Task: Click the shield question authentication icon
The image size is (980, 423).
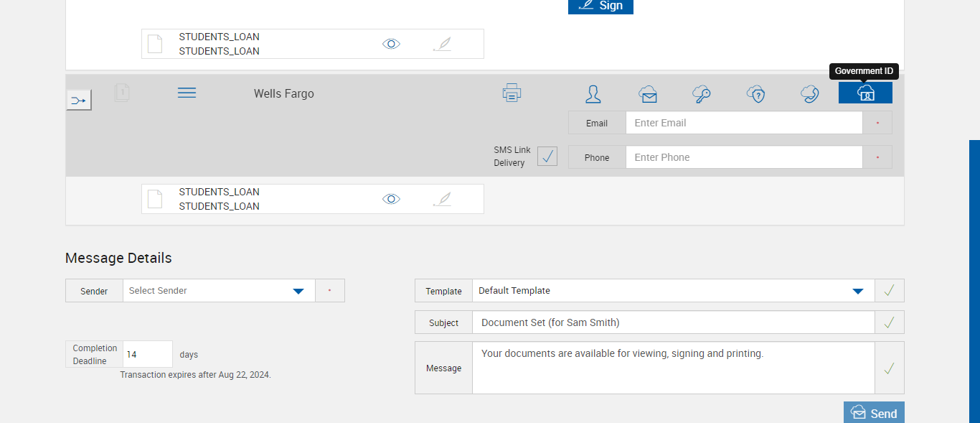Action: (755, 93)
